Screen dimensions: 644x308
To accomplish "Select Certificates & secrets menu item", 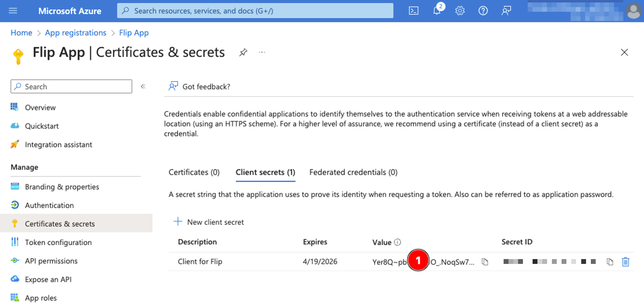I will click(76, 223).
